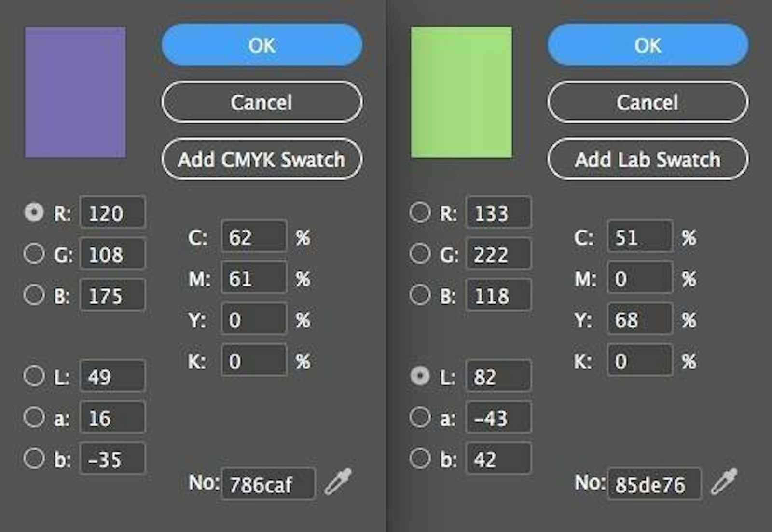
Task: Click the purple color preview swatch
Action: tap(75, 92)
